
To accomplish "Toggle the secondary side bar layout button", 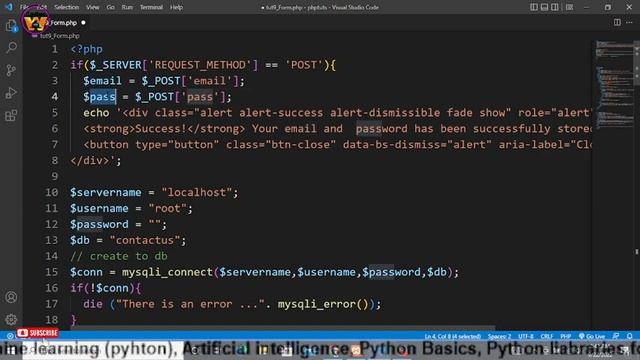I will pyautogui.click(x=555, y=7).
